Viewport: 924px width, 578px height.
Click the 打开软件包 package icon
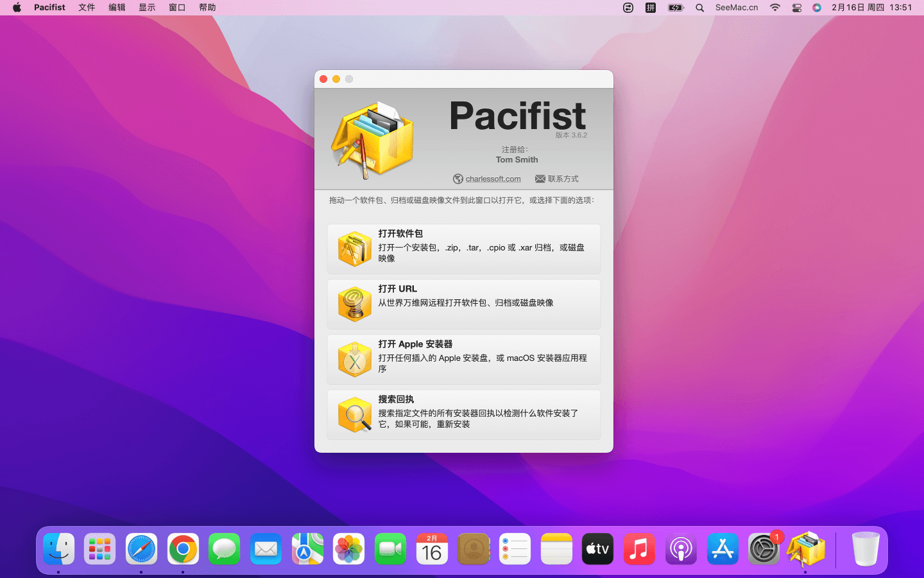[355, 249]
